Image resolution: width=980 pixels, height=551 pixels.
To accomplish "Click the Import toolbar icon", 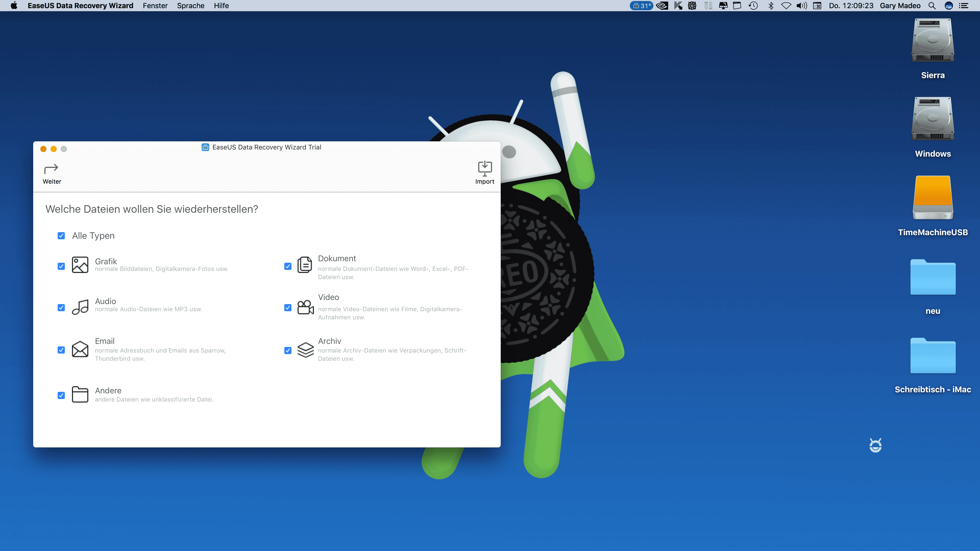I will coord(485,168).
